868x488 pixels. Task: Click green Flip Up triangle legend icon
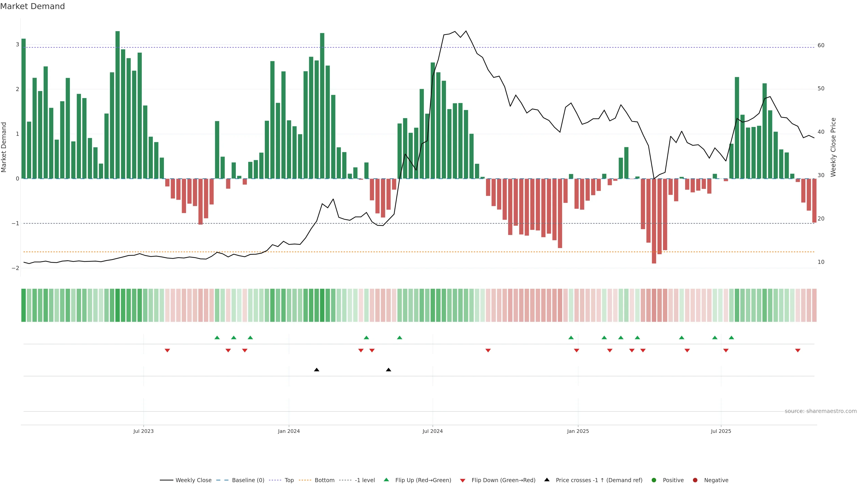[387, 480]
